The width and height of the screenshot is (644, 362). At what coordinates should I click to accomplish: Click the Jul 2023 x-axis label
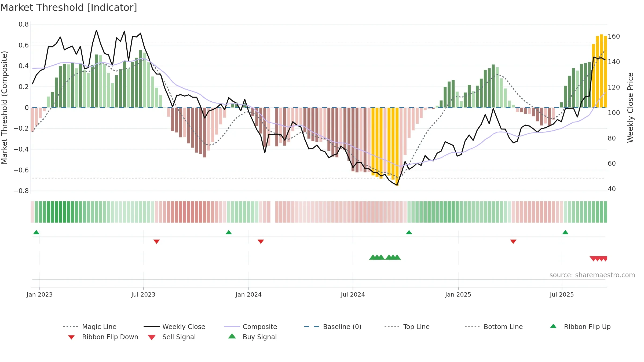(x=143, y=295)
